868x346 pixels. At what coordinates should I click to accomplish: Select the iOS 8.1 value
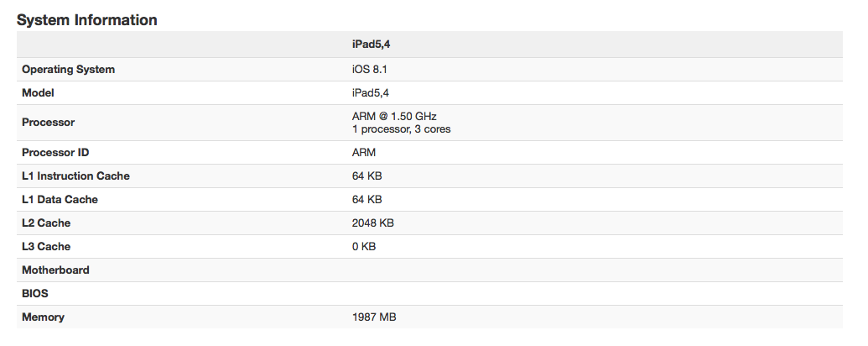coord(366,70)
